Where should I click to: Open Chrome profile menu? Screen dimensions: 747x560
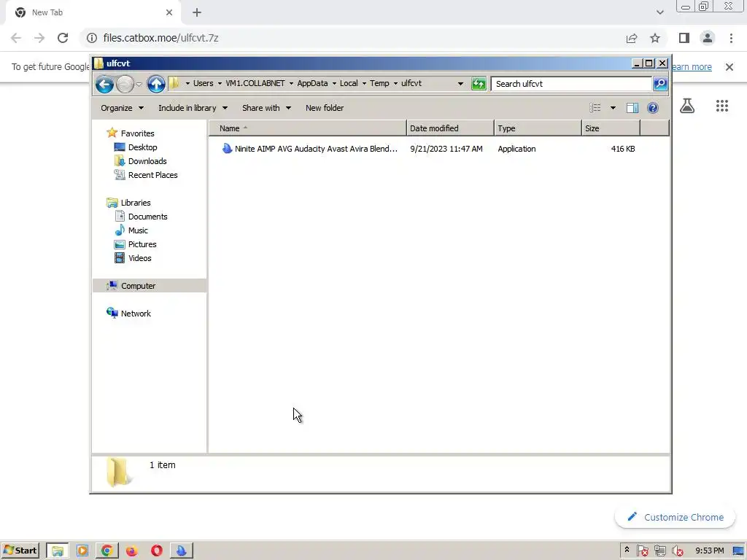pos(708,38)
